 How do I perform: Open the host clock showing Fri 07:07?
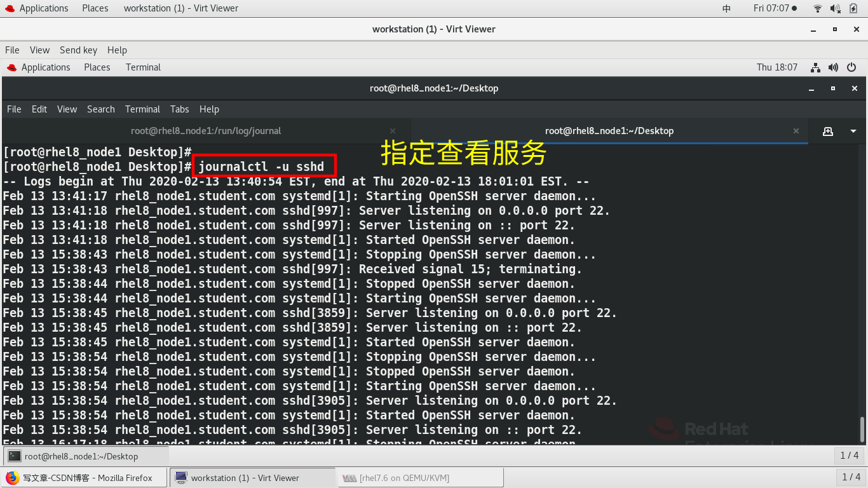coord(775,8)
